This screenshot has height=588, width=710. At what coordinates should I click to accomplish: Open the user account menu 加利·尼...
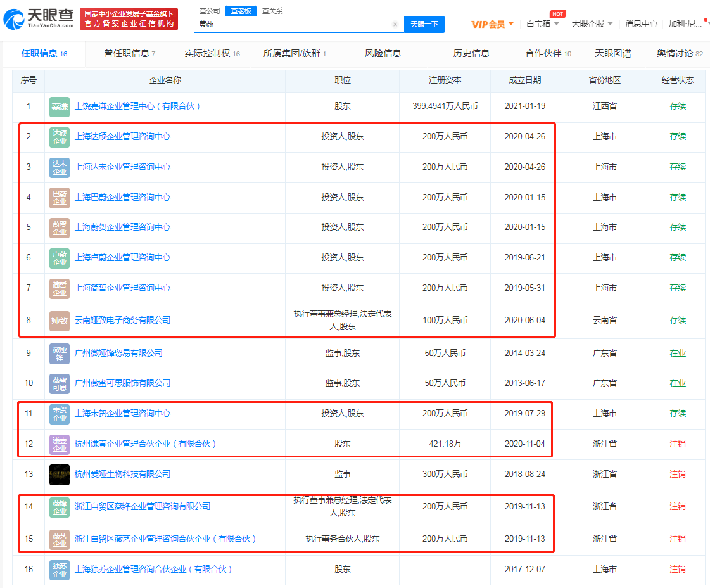[x=685, y=23]
